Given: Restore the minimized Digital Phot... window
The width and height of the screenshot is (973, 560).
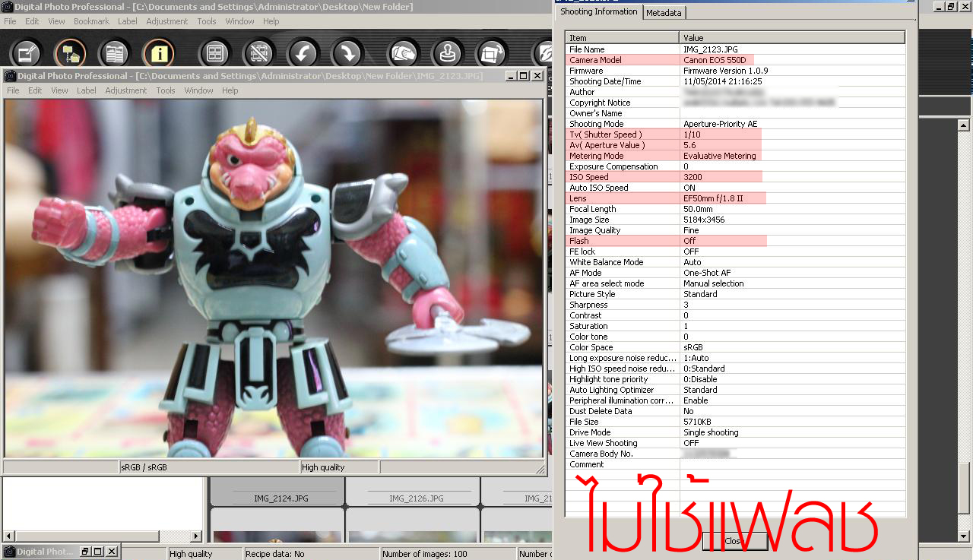Looking at the screenshot, I should pyautogui.click(x=87, y=552).
